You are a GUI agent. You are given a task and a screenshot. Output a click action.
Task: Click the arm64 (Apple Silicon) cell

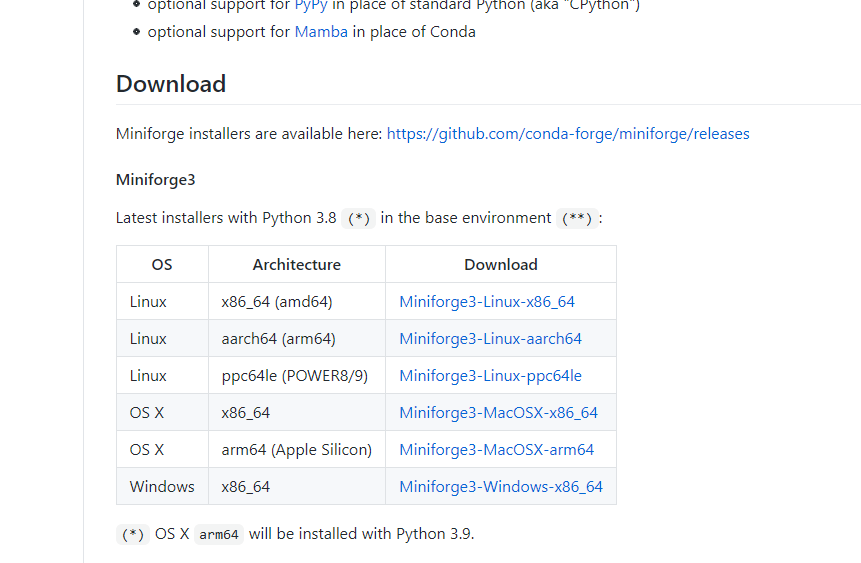(x=296, y=450)
